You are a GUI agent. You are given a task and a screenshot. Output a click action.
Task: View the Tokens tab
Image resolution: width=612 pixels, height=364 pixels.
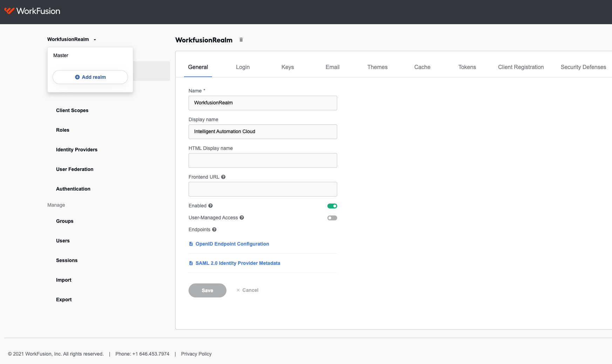coord(467,67)
